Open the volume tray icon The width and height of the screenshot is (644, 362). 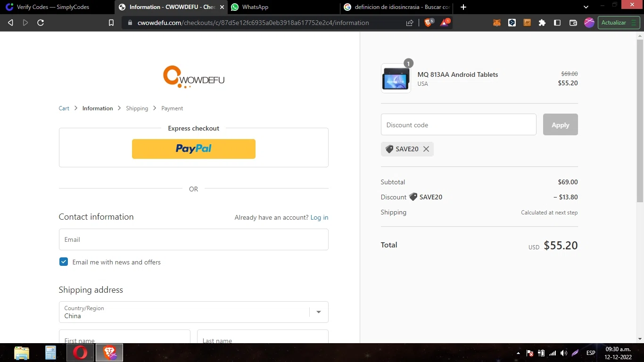564,353
